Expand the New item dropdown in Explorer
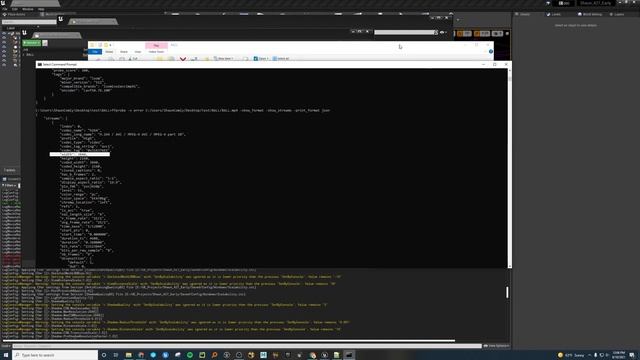 [223, 59]
